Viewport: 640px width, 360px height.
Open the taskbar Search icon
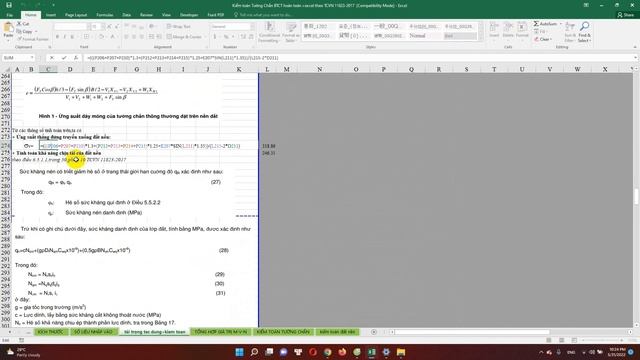pyautogui.click(x=254, y=352)
